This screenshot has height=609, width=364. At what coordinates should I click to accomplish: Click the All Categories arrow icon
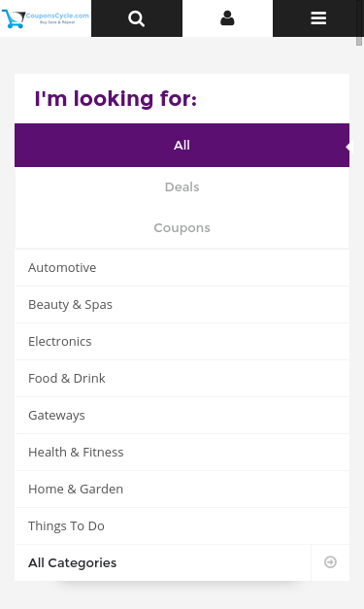pos(330,562)
